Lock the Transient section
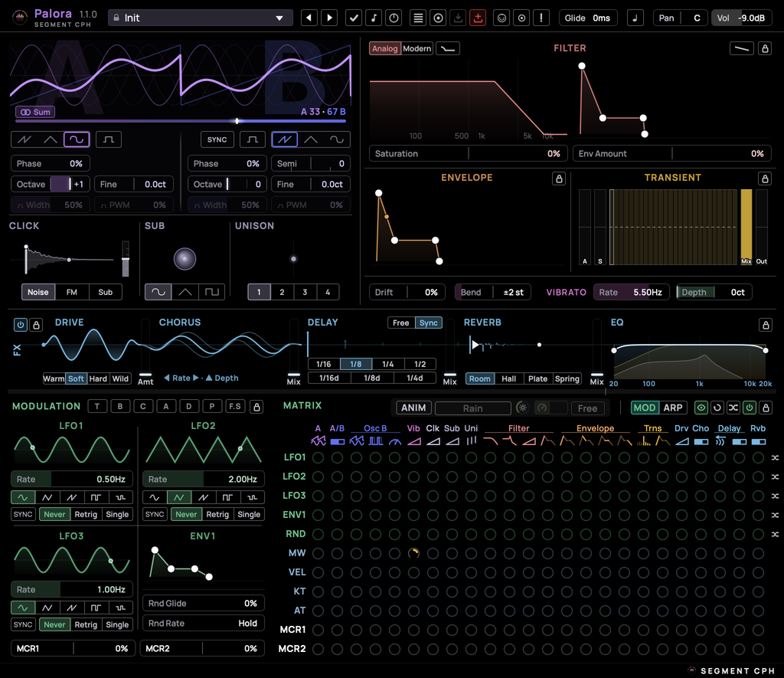Screen dimensions: 784x678 tap(765, 179)
